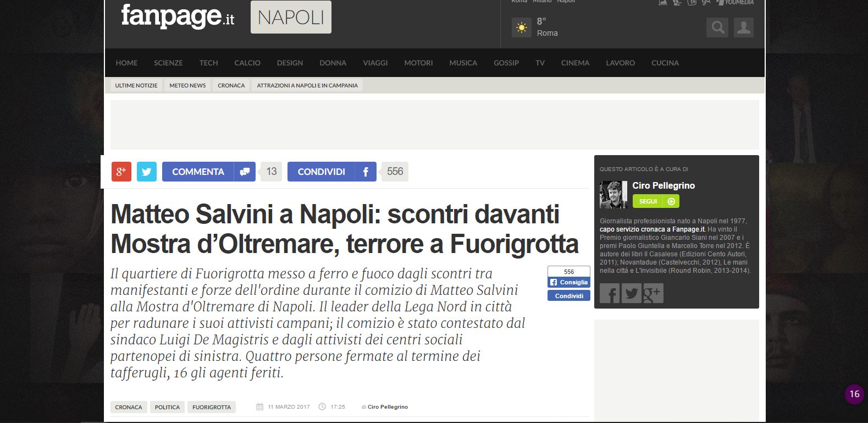Click the 556 count box above Consiglia
868x423 pixels.
point(569,272)
